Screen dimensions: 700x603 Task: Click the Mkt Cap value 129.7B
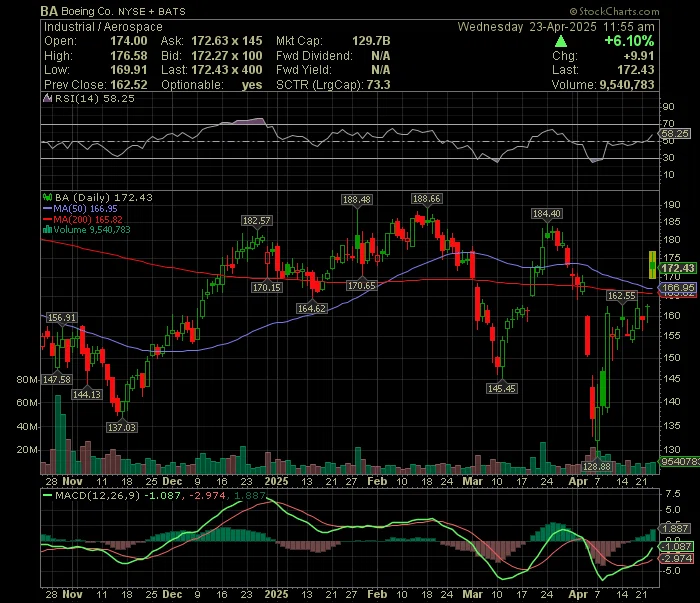[371, 41]
